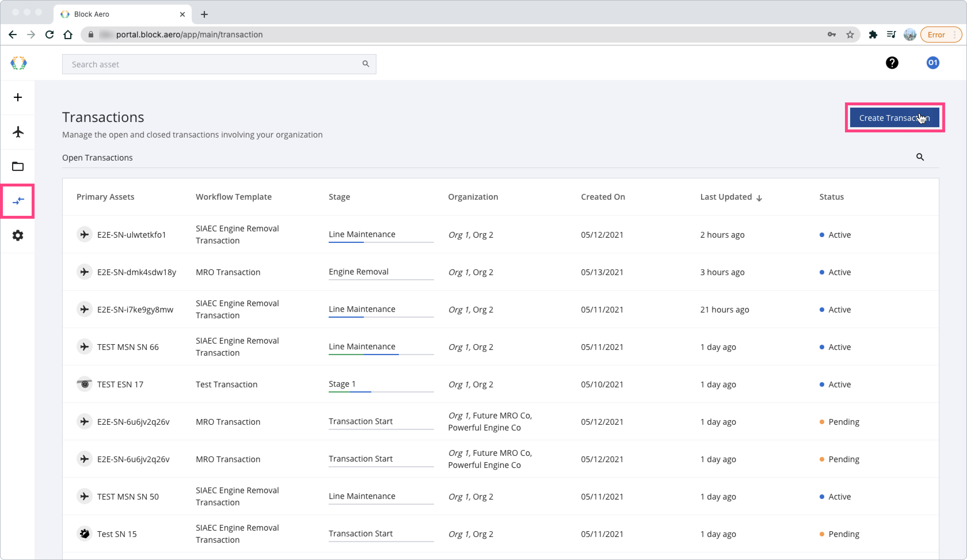This screenshot has width=967, height=560.
Task: Click the 05/10/2021 created date
Action: (x=602, y=384)
